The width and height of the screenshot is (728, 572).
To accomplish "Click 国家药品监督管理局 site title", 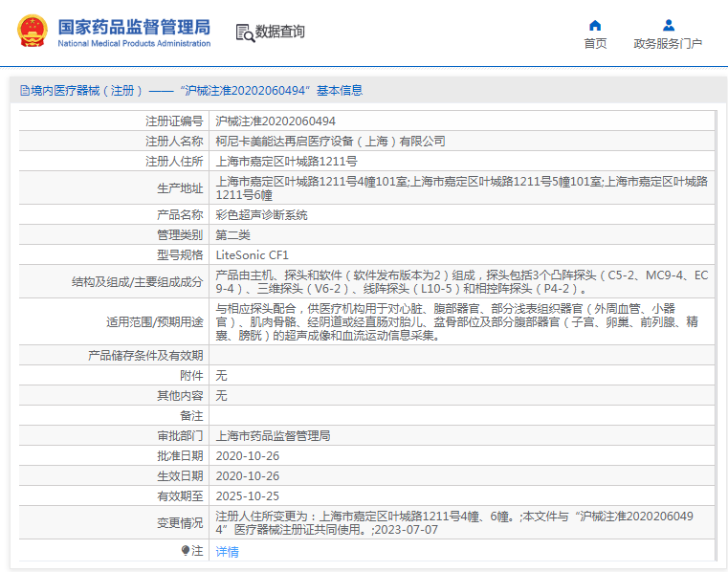I will (x=134, y=27).
